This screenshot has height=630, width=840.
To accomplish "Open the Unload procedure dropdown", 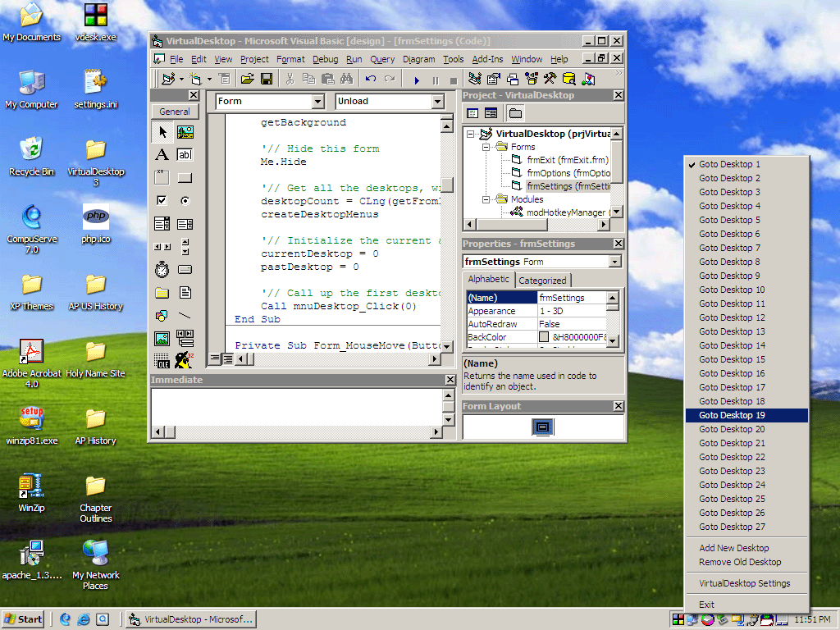I will [437, 102].
